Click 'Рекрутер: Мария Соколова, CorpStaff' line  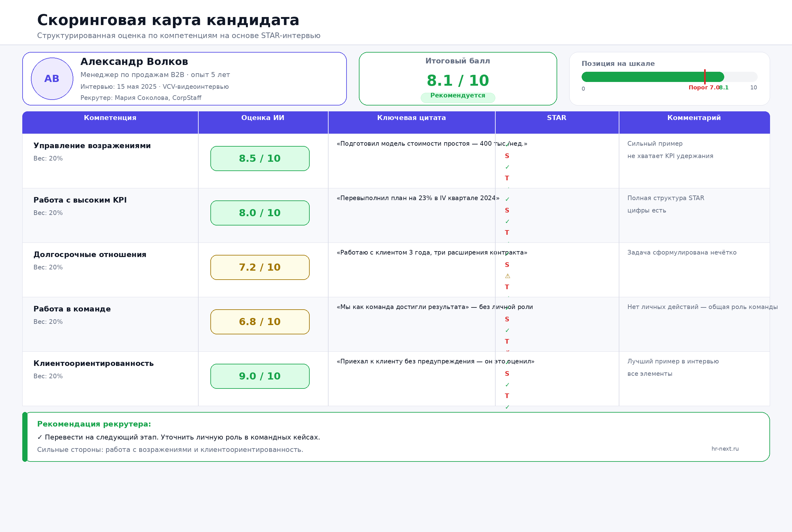point(141,98)
